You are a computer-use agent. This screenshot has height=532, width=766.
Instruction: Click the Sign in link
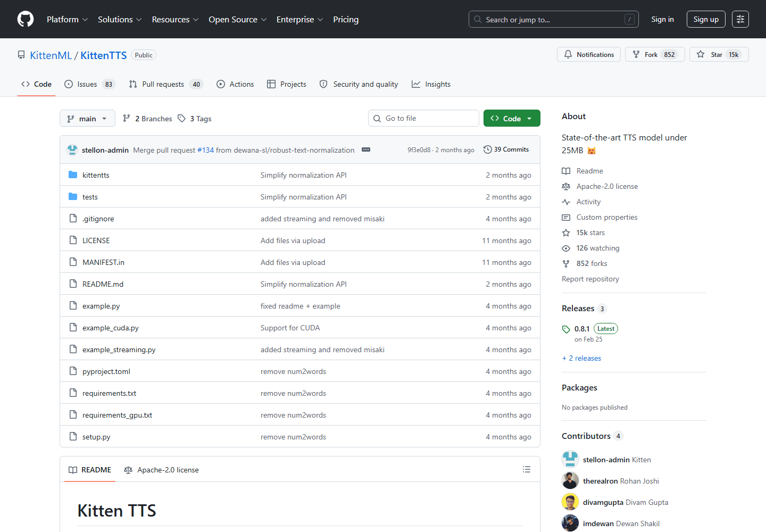662,19
